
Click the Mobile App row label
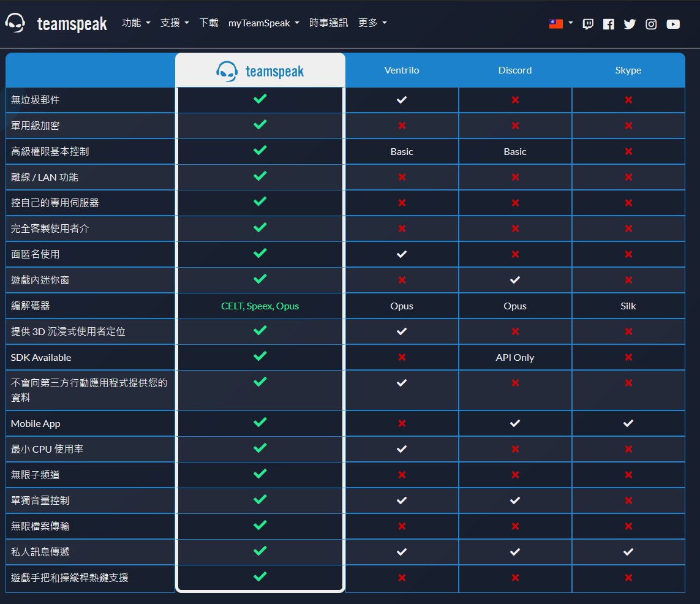tap(36, 424)
